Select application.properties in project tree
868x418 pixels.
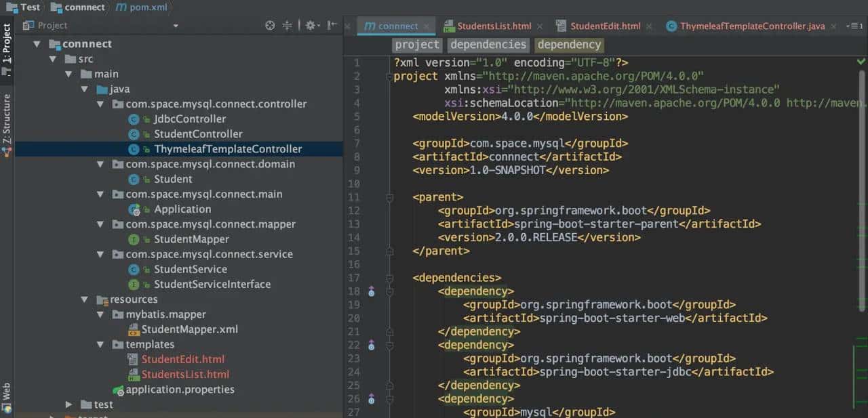180,390
